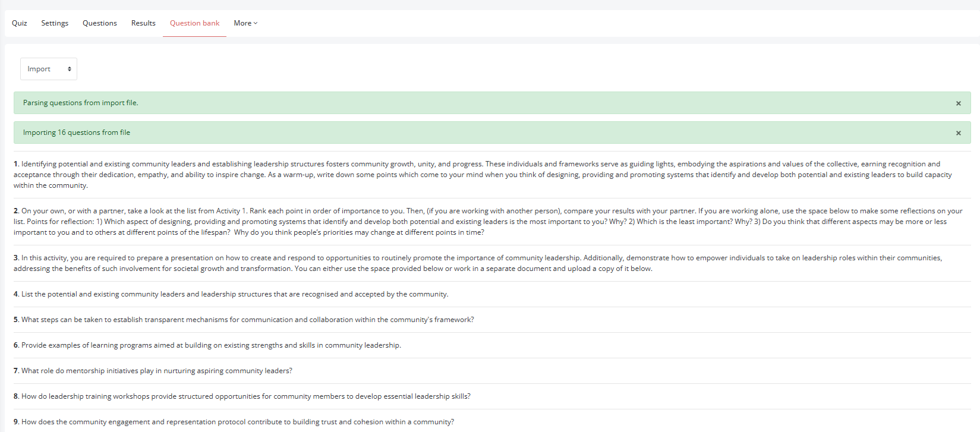This screenshot has height=432, width=980.
Task: Click question 8 about leadership training workshops
Action: (x=242, y=396)
